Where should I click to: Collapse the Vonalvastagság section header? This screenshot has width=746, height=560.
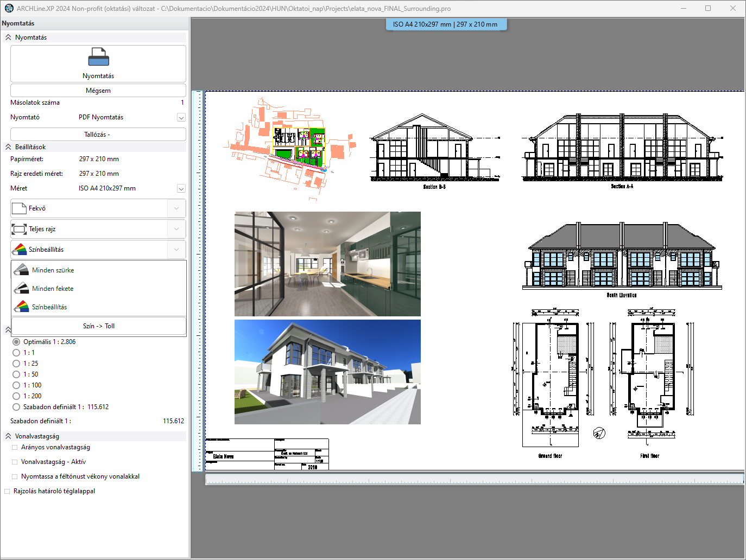(x=8, y=436)
